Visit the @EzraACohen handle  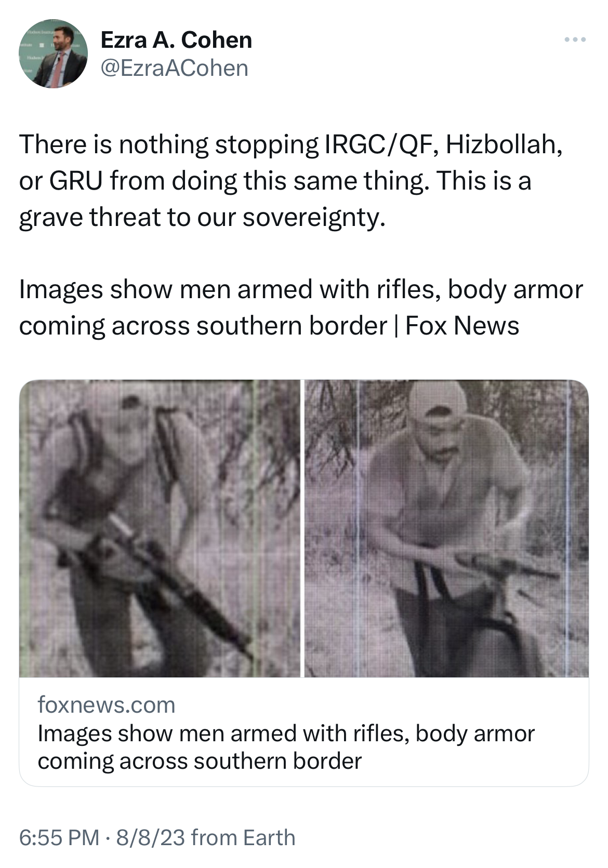click(x=174, y=68)
